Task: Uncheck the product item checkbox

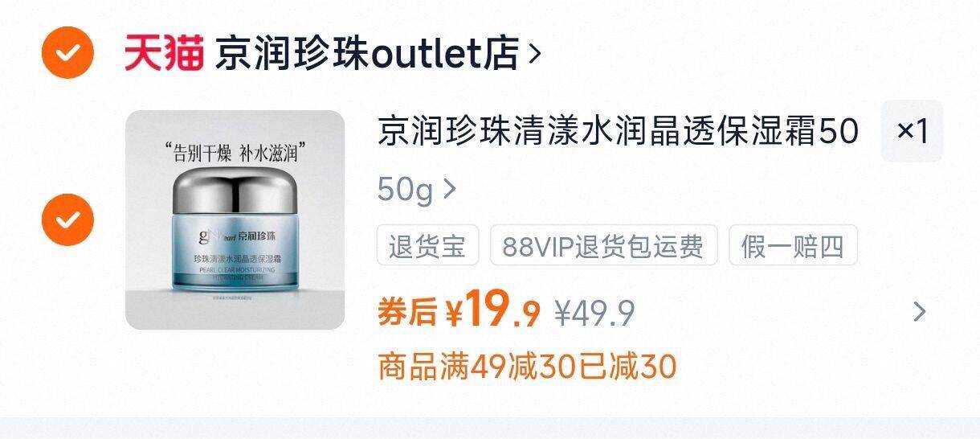Action: [68, 219]
